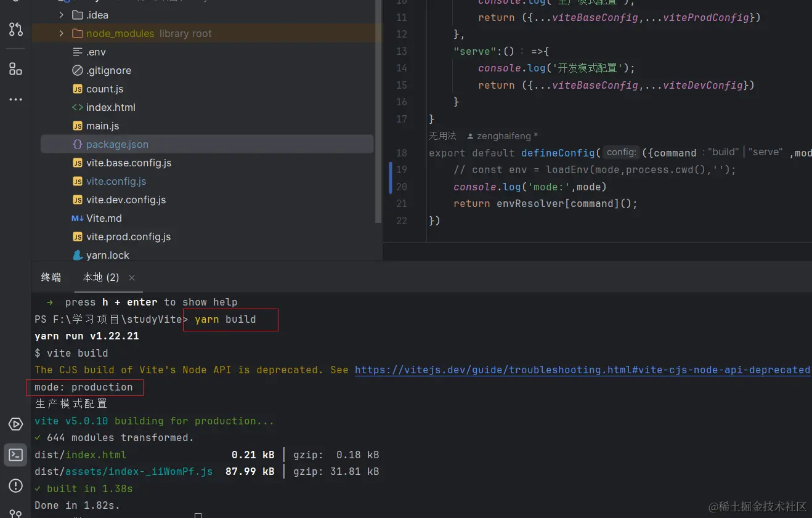The height and width of the screenshot is (518, 812).
Task: Click the Vite.md markdown icon
Action: tap(78, 218)
